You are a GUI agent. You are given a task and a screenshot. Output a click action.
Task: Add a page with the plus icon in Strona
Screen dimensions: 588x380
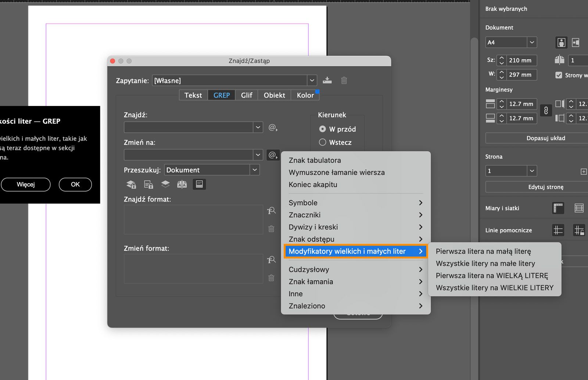(x=584, y=171)
